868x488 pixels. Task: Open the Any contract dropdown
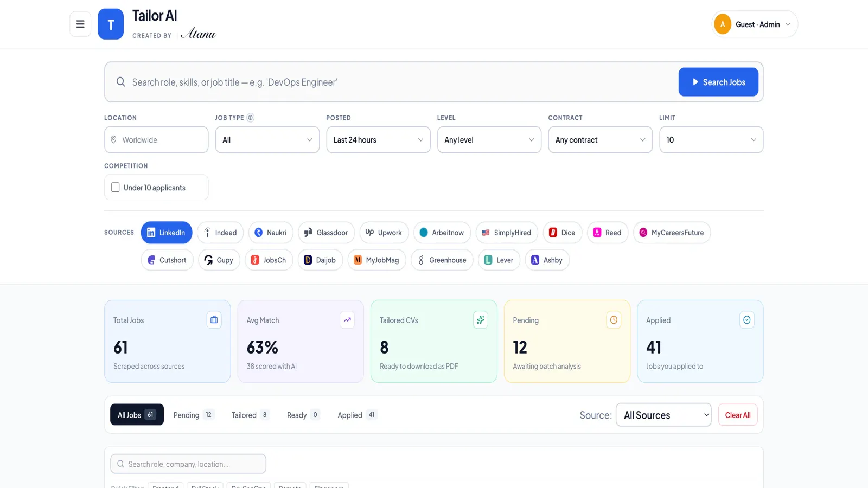tap(601, 140)
